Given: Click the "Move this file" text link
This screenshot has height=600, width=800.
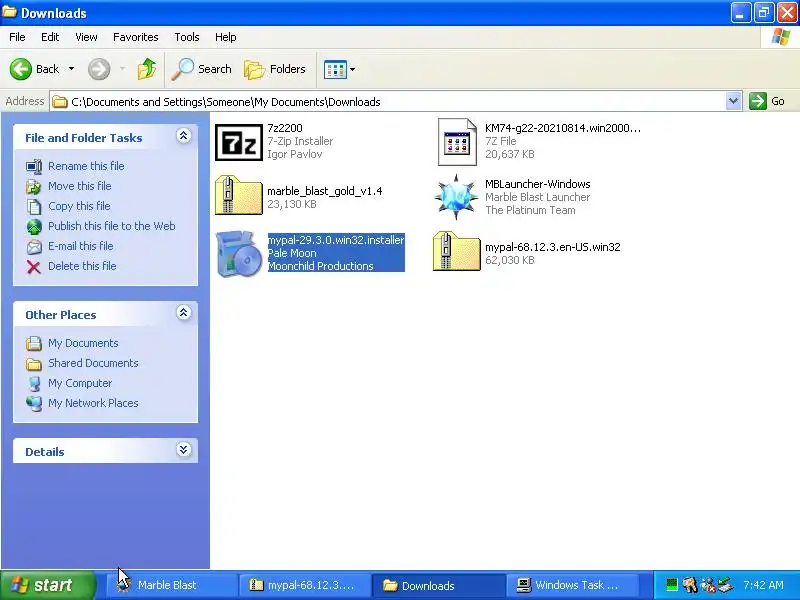Looking at the screenshot, I should [80, 186].
